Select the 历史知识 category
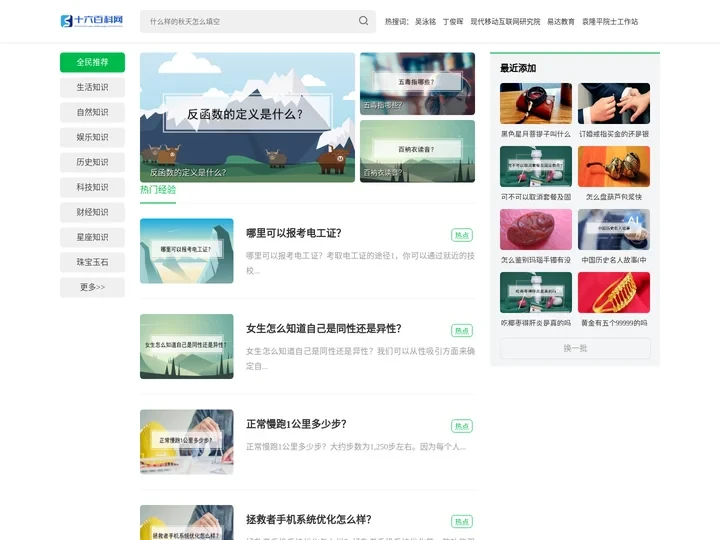Viewport: 720px width, 540px height. pos(92,162)
